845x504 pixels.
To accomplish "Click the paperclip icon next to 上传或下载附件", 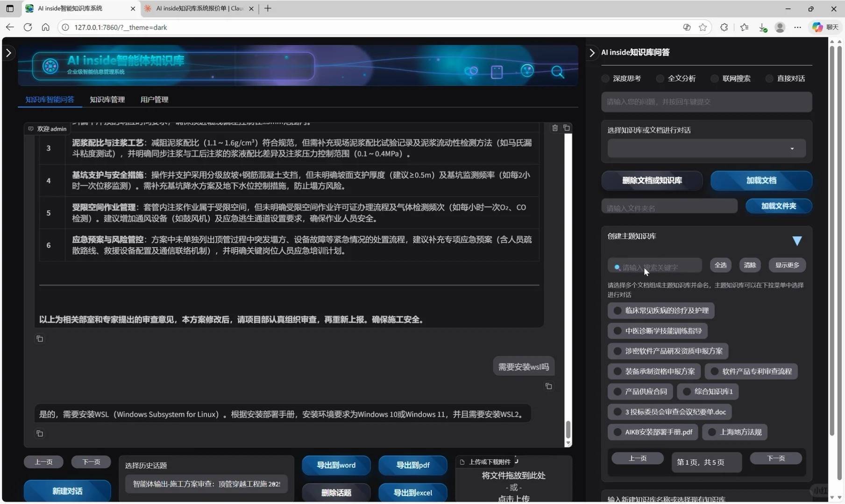I will [462, 462].
